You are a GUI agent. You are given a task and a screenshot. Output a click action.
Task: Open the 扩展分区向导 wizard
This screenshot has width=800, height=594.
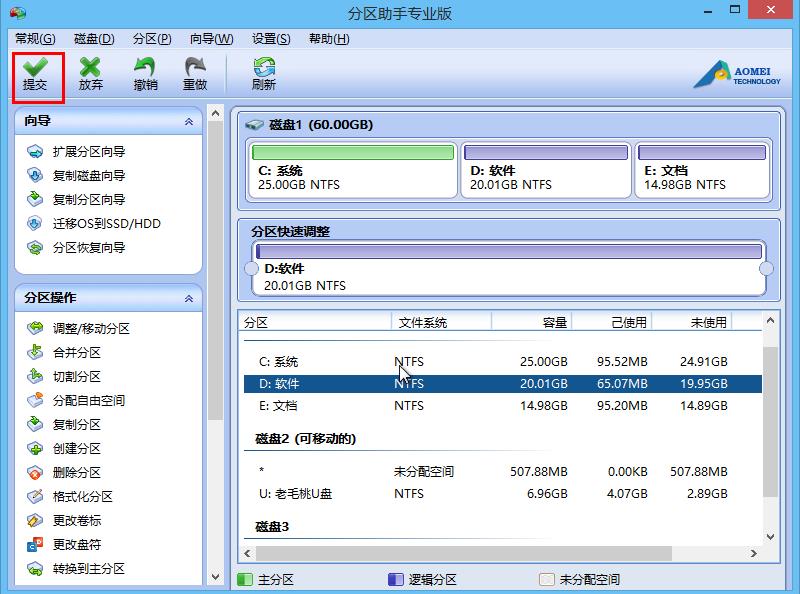click(x=89, y=152)
